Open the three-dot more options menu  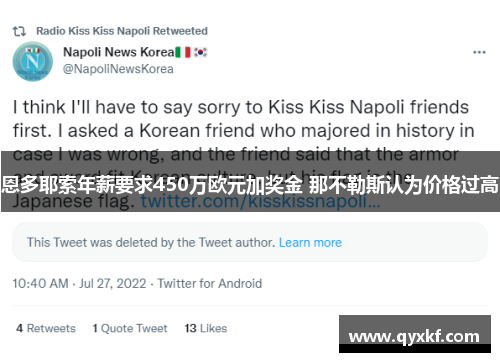coord(479,52)
